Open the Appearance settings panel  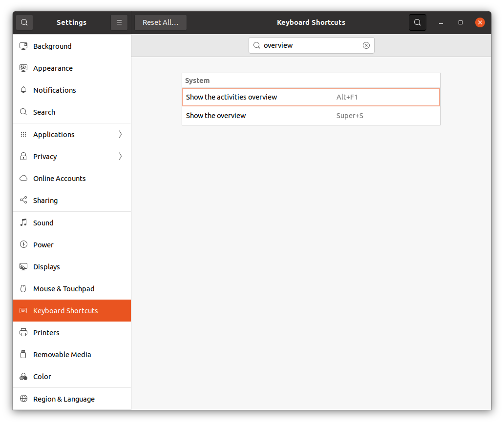[53, 68]
